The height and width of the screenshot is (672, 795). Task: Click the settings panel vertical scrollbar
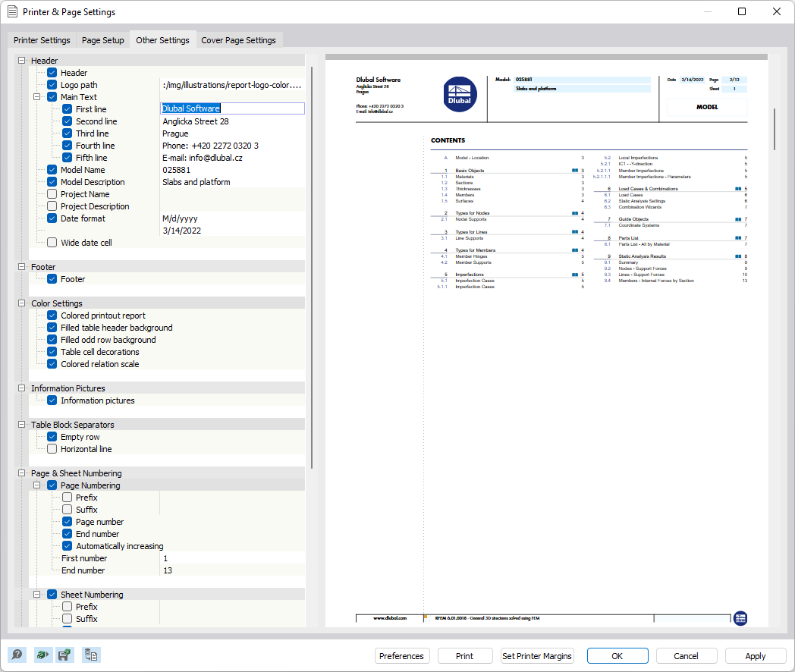tap(311, 267)
